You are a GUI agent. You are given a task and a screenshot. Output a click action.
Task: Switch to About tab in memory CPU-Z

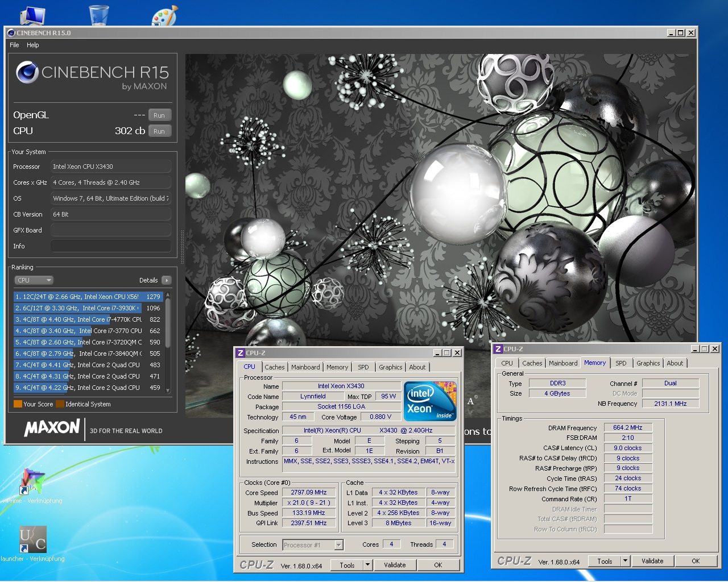tap(675, 363)
